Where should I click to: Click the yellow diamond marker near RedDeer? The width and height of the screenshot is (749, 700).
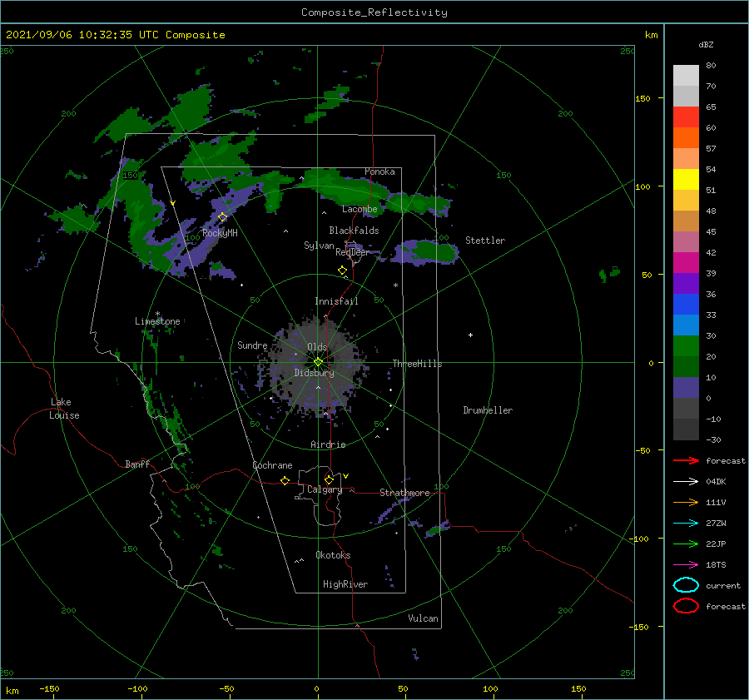click(343, 271)
